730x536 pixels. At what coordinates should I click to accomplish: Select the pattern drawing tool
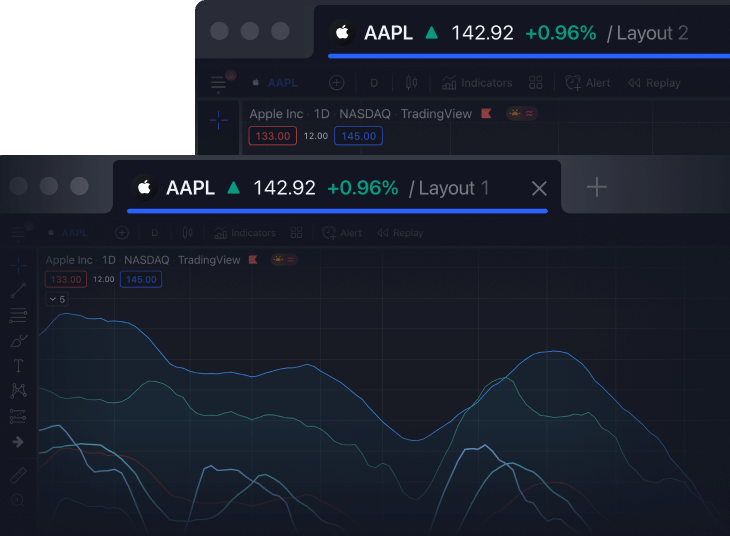19,391
